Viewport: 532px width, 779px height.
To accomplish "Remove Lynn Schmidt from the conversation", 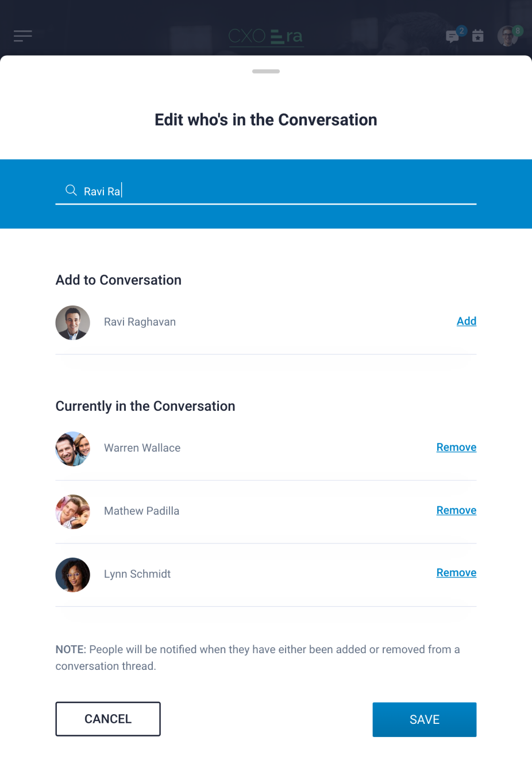I will coord(456,573).
